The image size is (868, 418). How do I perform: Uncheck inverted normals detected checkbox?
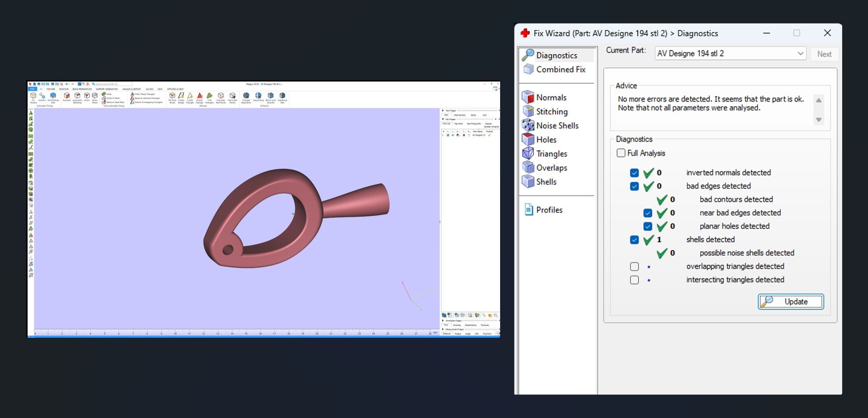(x=634, y=173)
